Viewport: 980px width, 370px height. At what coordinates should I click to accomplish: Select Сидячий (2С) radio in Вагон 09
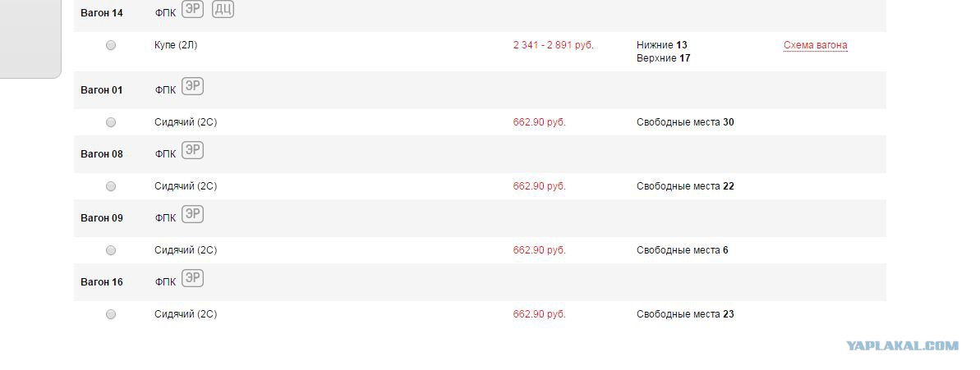[x=111, y=250]
